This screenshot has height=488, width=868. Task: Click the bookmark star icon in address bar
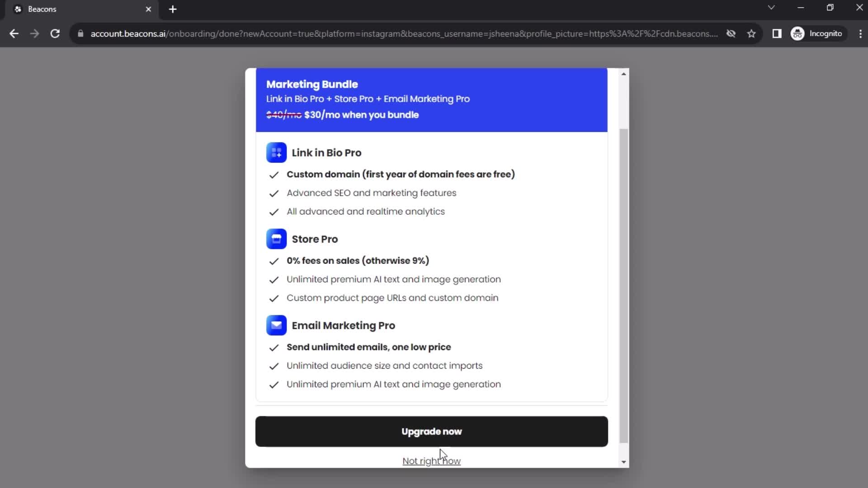752,33
